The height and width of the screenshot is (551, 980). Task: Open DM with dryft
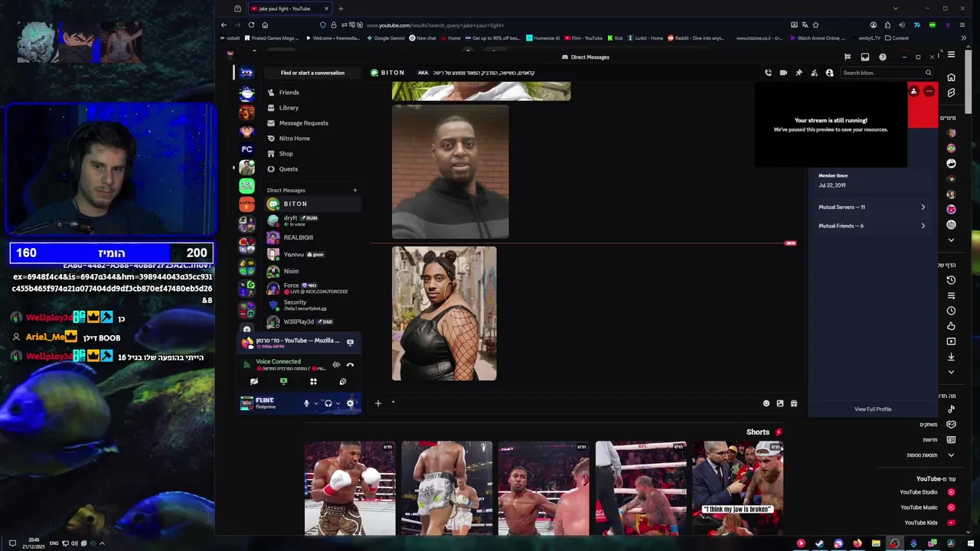tap(312, 220)
